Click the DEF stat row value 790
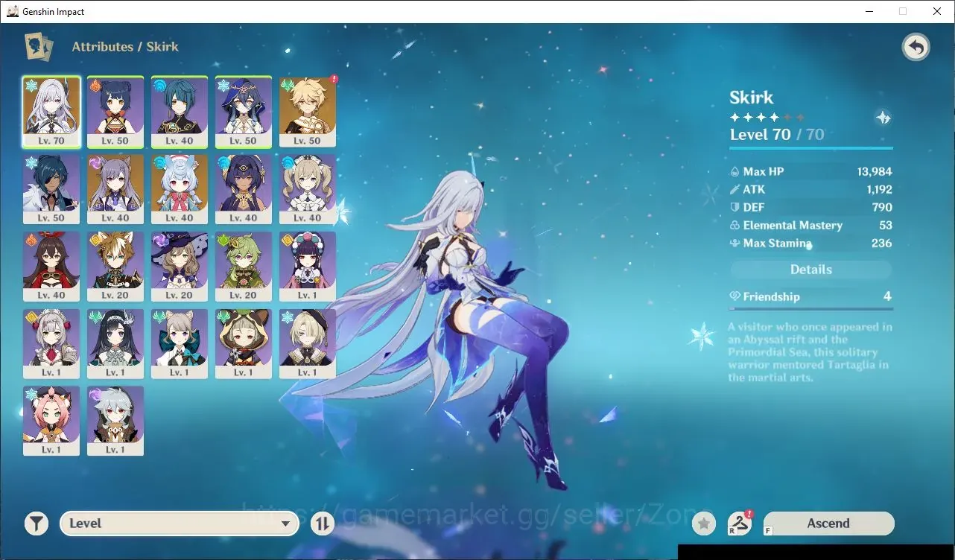Viewport: 955px width, 560px height. point(882,208)
